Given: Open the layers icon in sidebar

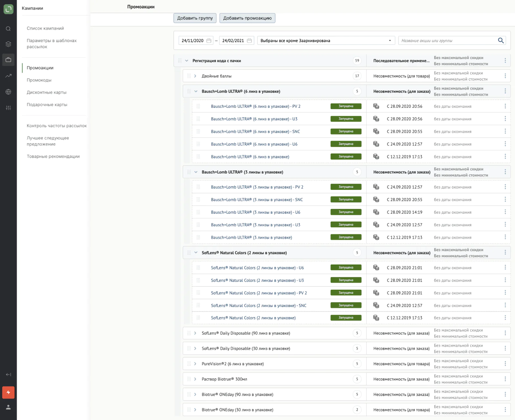Looking at the screenshot, I should [x=8, y=44].
